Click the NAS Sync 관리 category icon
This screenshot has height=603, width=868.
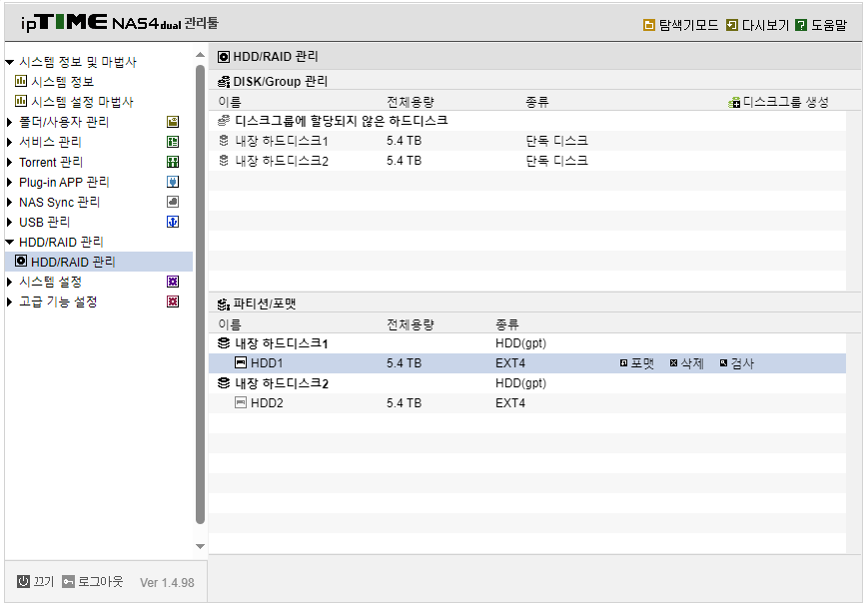(173, 202)
